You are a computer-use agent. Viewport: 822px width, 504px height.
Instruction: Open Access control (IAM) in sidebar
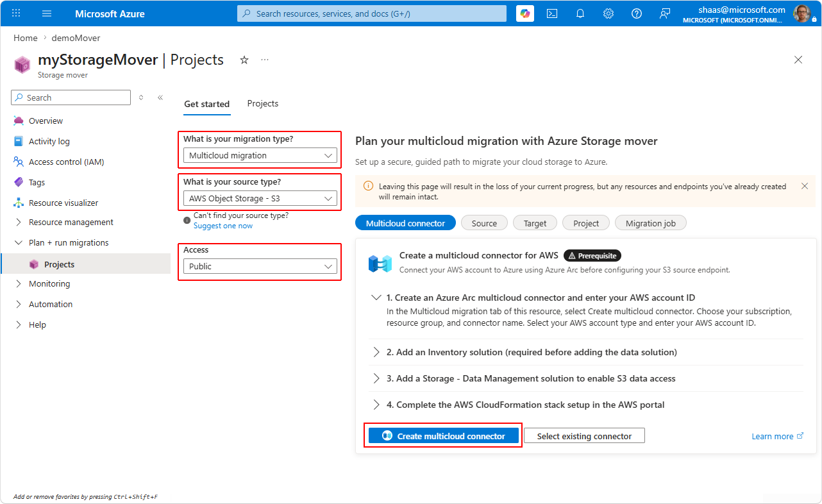point(67,162)
